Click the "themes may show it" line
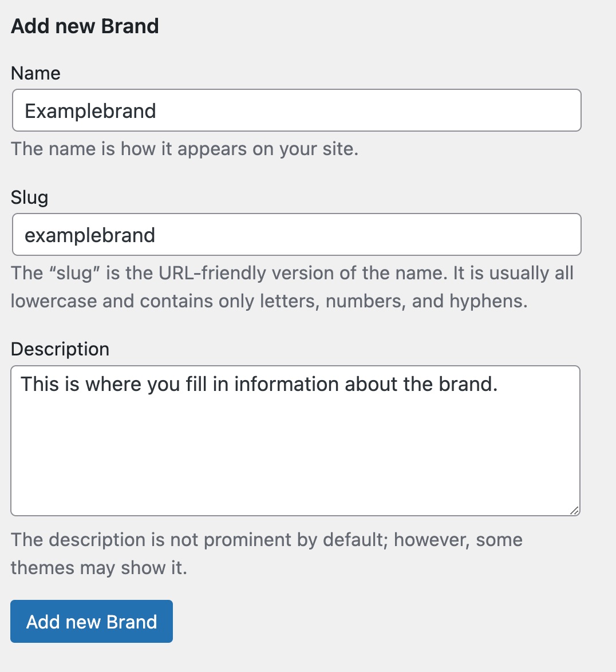Image resolution: width=616 pixels, height=672 pixels. pyautogui.click(x=98, y=568)
